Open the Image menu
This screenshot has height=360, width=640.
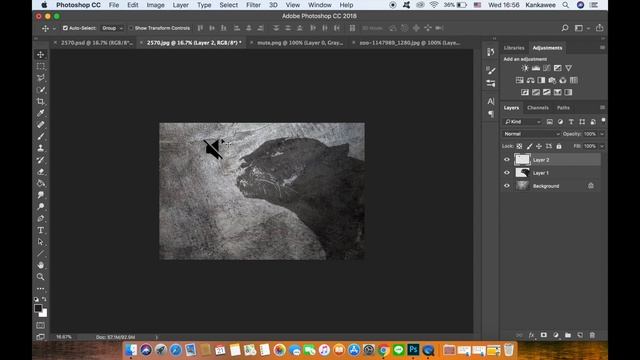point(156,5)
